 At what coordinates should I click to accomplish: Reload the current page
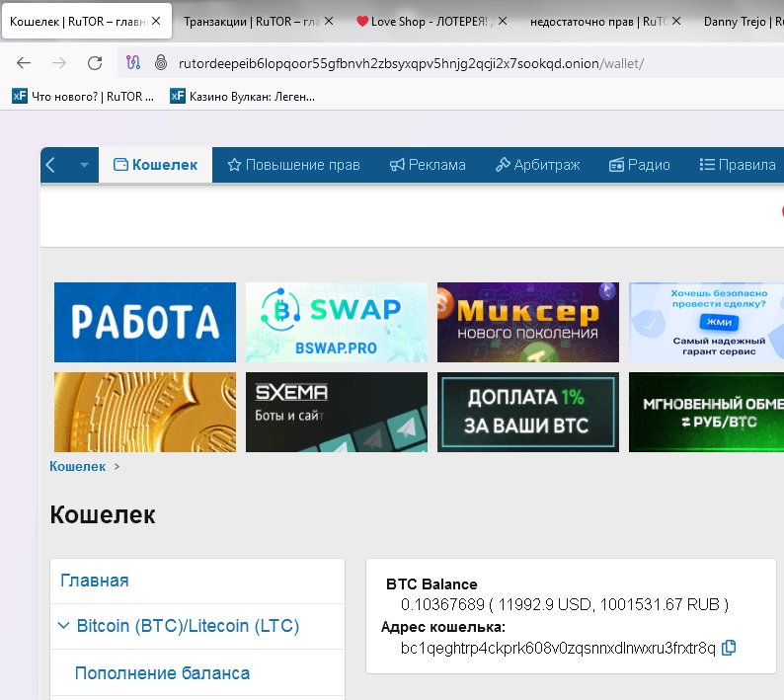[x=95, y=63]
